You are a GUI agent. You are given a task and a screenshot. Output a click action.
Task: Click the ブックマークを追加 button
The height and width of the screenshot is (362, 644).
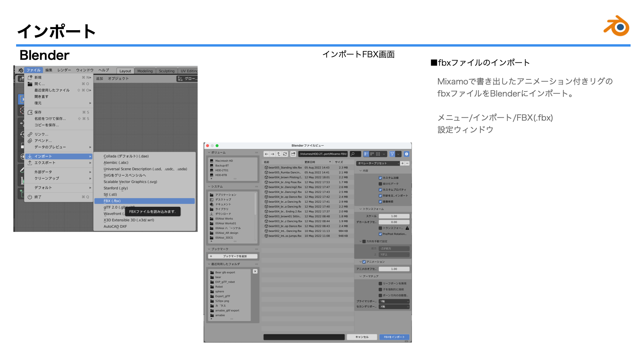point(233,256)
